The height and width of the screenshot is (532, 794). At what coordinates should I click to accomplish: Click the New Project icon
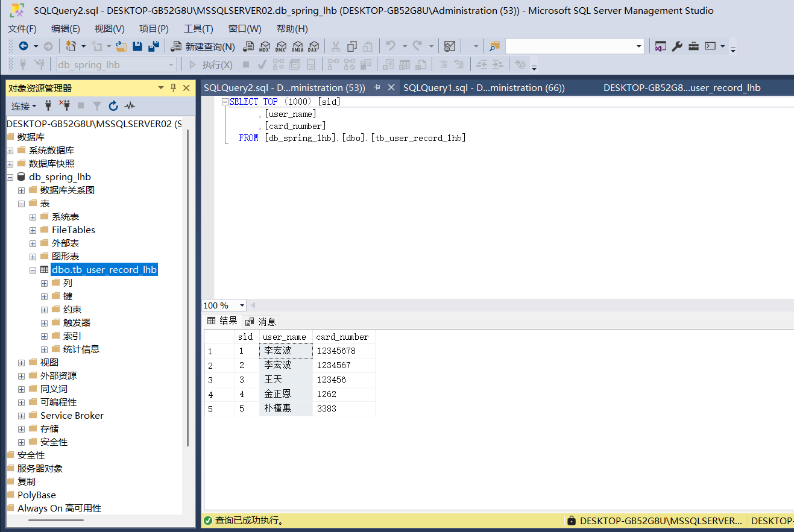[71, 46]
